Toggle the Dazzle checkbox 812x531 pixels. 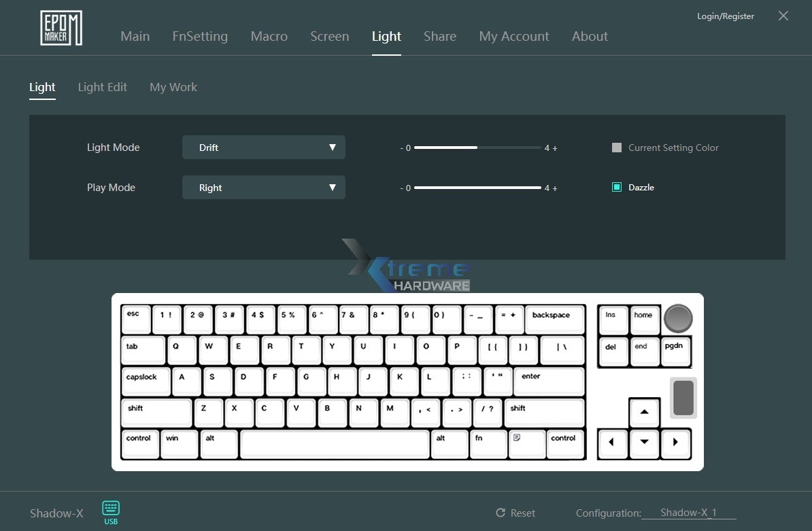[x=617, y=187]
